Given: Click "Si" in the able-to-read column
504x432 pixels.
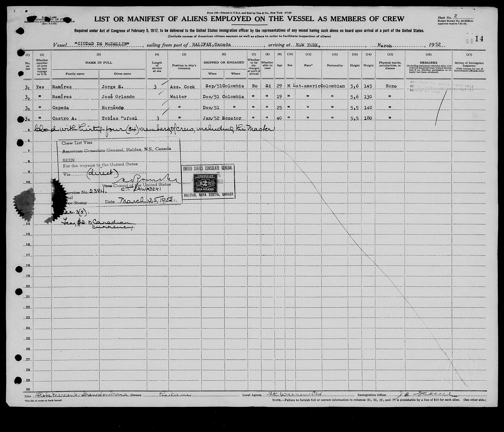Looking at the screenshot, I should coord(268,86).
